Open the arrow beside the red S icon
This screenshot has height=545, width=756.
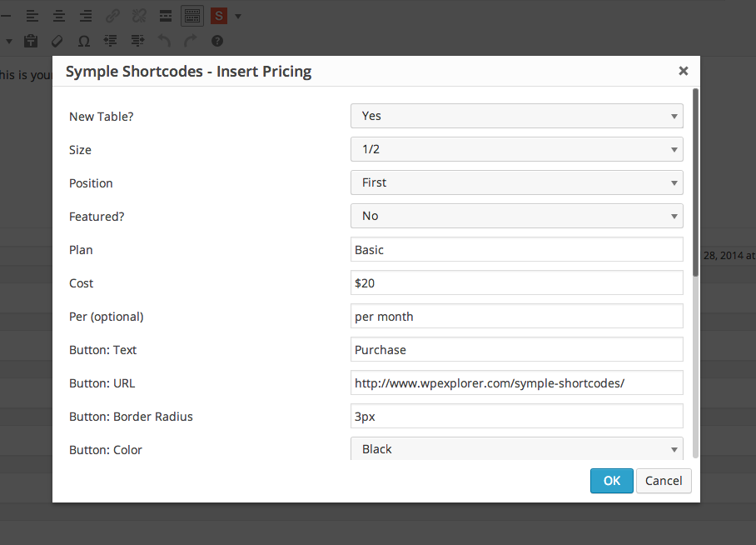tap(237, 17)
